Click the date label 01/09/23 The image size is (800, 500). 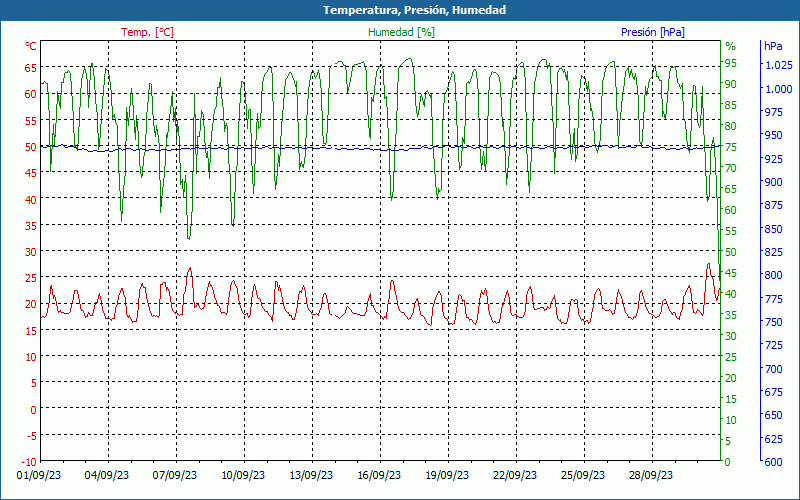coord(39,476)
